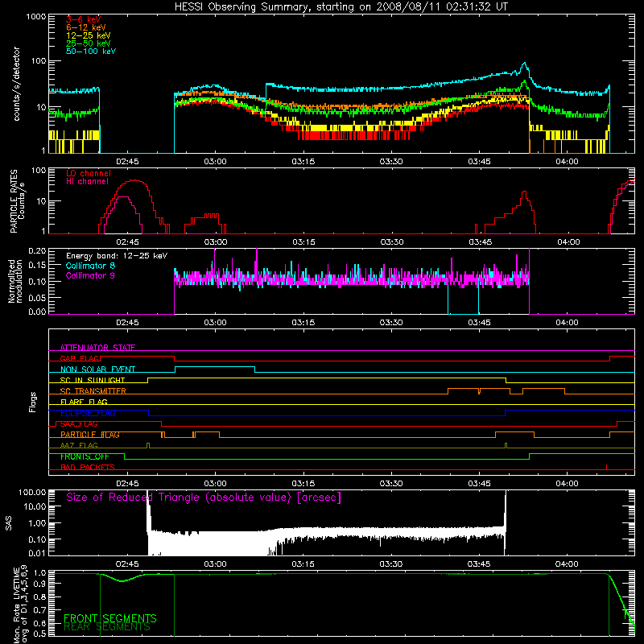Select the FRONTS OFF flag label
Image resolution: width=644 pixels, height=644 pixels.
[85, 456]
